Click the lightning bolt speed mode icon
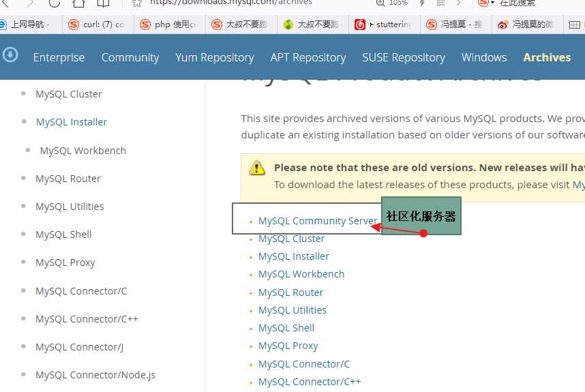585x392 pixels. click(x=422, y=3)
